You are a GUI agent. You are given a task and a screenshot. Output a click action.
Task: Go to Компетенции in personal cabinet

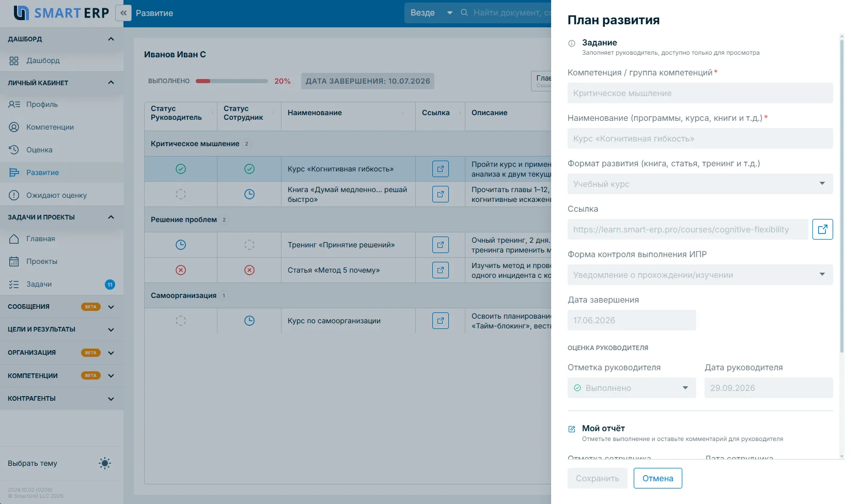click(x=61, y=127)
